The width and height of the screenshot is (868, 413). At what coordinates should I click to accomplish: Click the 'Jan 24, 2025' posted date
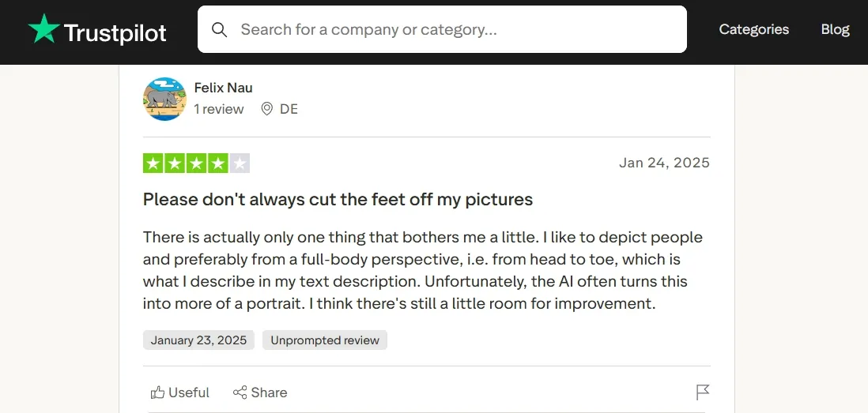[664, 163]
